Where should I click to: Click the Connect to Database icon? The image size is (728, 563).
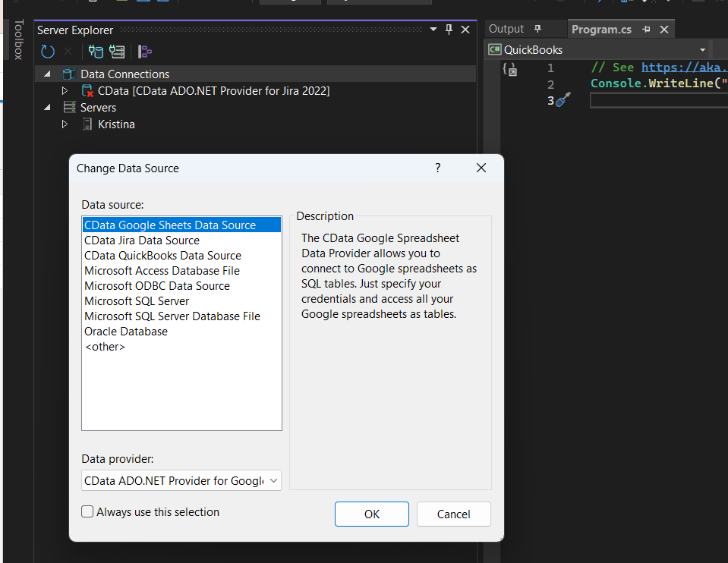[x=96, y=52]
